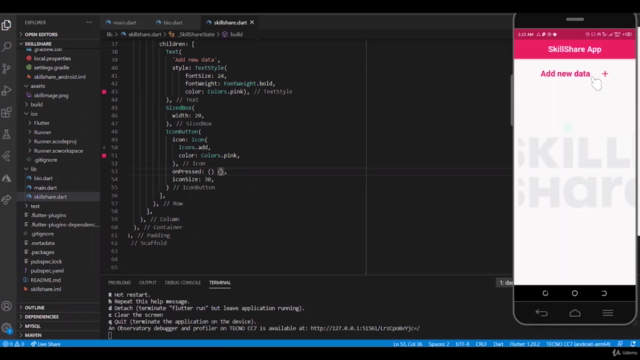
Task: Click pink color swatch on line 43
Action: click(104, 92)
